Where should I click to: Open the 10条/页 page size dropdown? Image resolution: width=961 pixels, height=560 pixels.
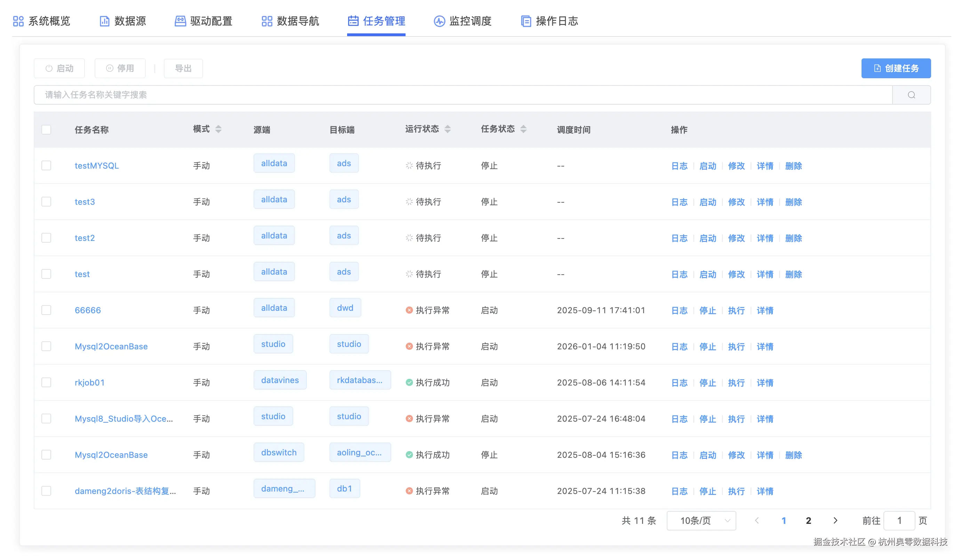701,520
